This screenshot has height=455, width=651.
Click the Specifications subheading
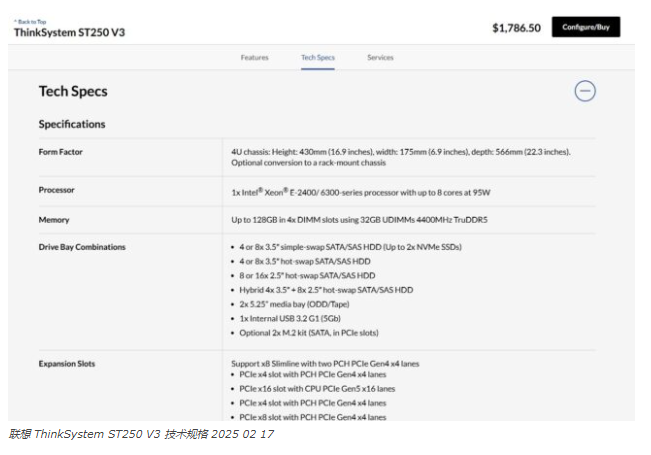coord(72,124)
